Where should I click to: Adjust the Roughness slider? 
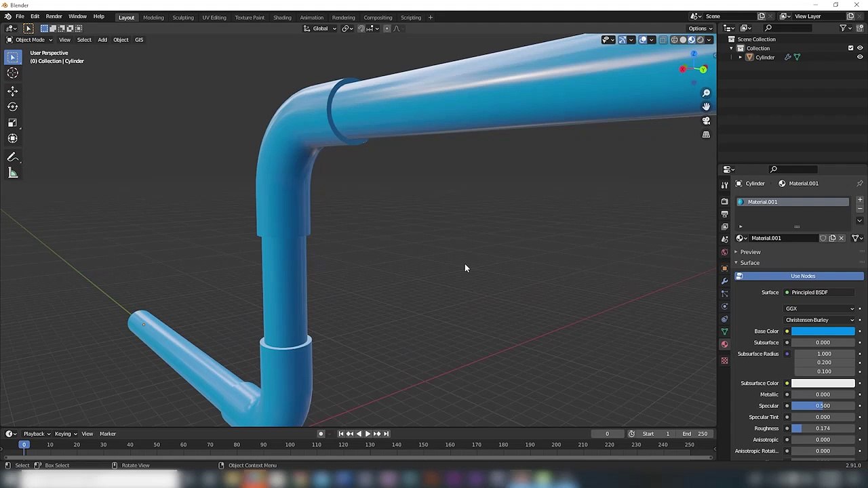point(823,428)
